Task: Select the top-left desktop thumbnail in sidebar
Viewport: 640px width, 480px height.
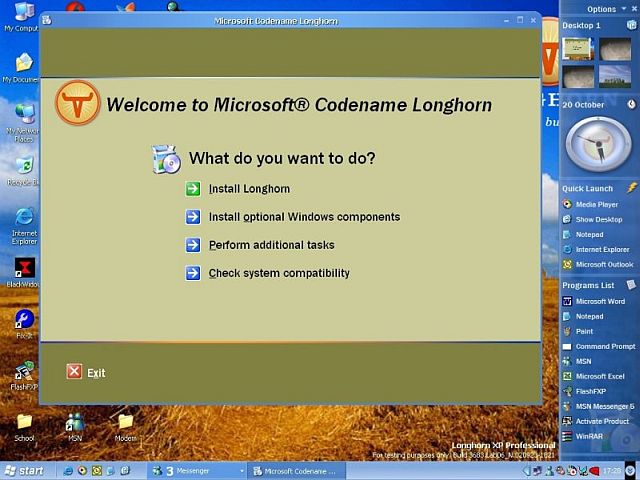Action: point(577,47)
